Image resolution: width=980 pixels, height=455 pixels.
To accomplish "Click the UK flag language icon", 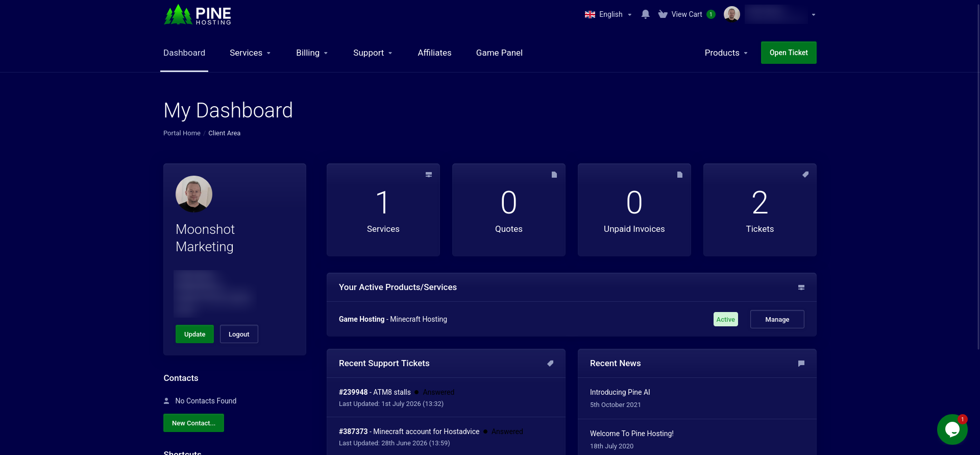I will click(x=590, y=14).
